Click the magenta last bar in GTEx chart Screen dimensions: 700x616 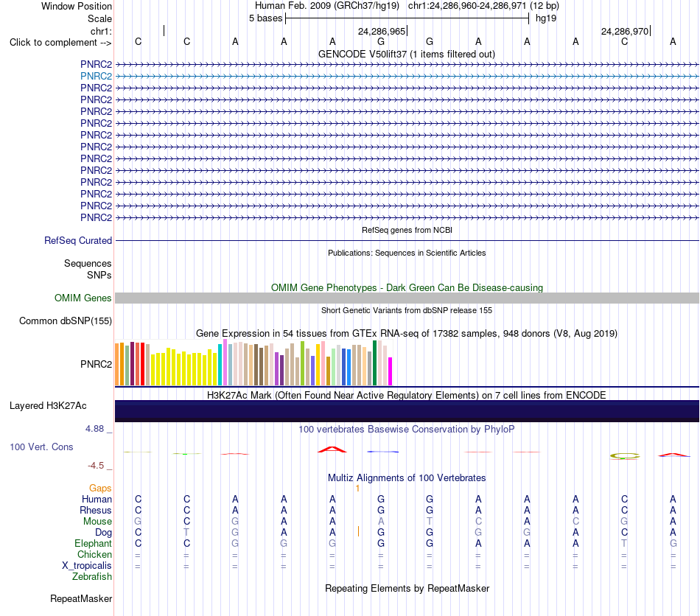coord(391,371)
